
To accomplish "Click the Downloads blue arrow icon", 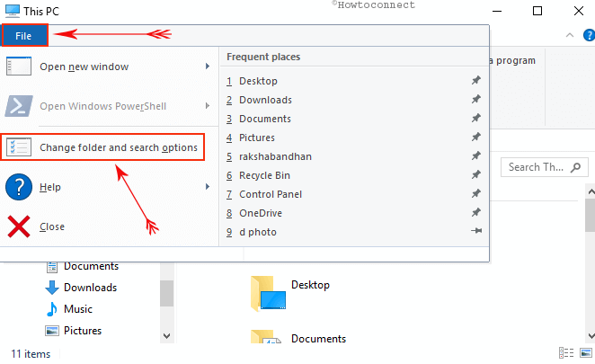I will (52, 288).
